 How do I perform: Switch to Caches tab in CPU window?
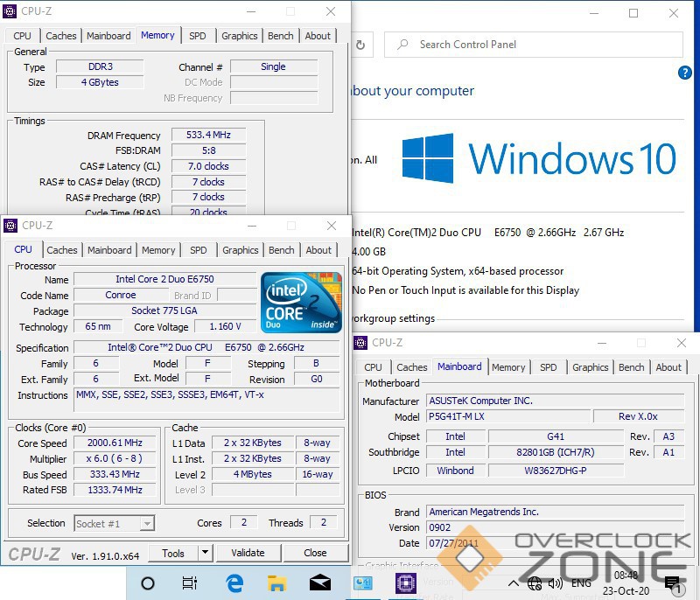tap(62, 250)
